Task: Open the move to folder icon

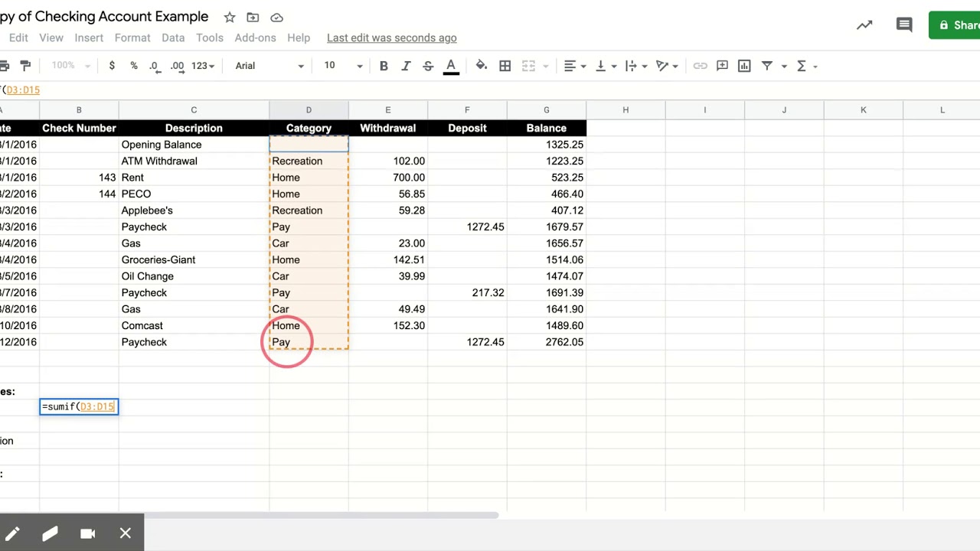Action: click(x=253, y=17)
